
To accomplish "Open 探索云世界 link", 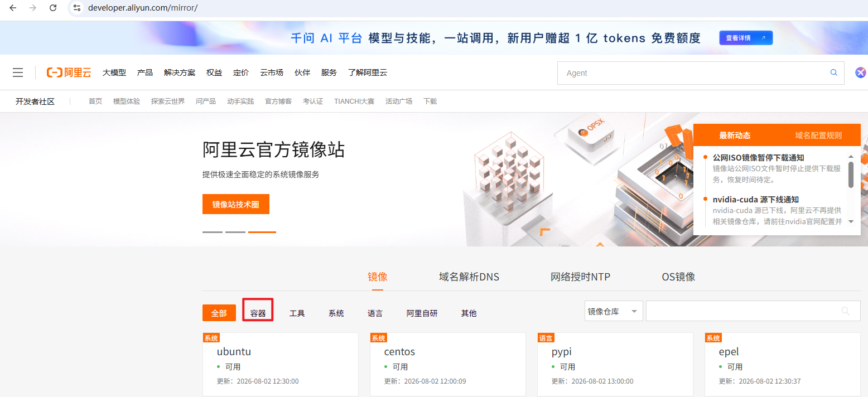I will pos(168,101).
